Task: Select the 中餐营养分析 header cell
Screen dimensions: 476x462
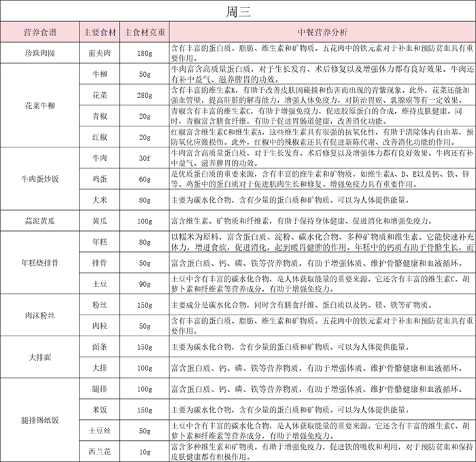Action: [x=322, y=32]
